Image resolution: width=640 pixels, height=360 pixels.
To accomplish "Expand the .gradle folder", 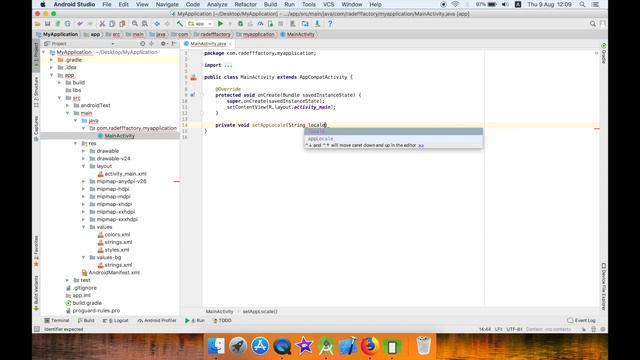I will [x=52, y=60].
